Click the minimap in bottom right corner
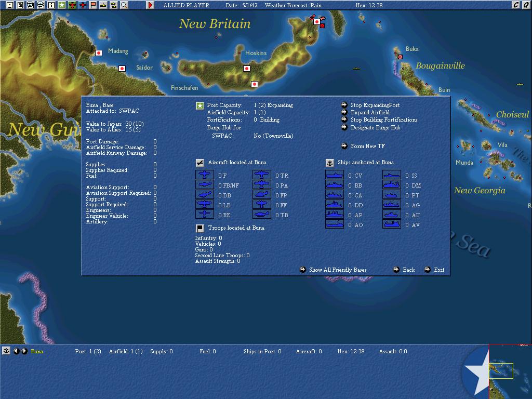Screen dimensions: 532x399 tap(510, 371)
